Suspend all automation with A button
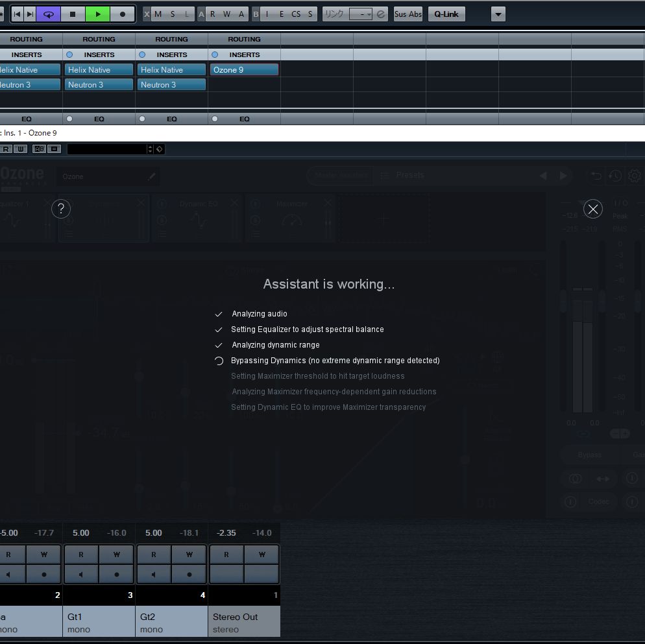Screen dimensions: 645x644 (241, 14)
